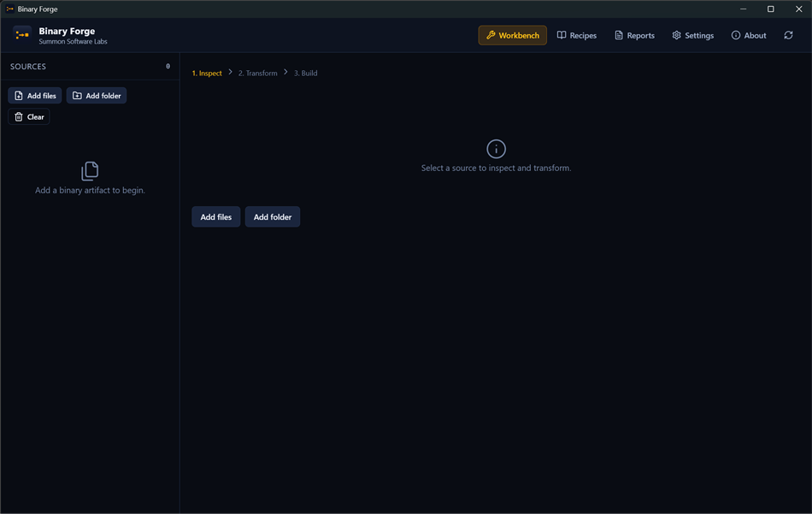Click Add files in main panel

pyautogui.click(x=216, y=216)
